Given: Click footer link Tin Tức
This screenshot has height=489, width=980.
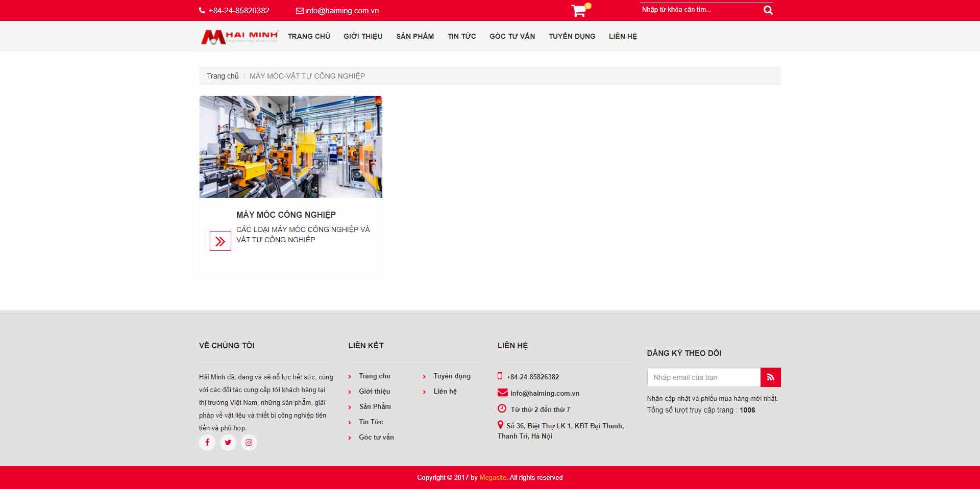Looking at the screenshot, I should 371,422.
